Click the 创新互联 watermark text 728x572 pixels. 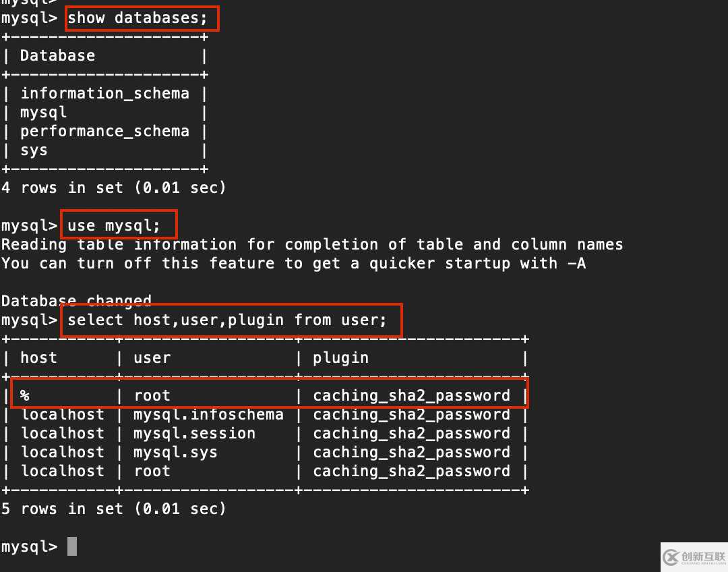[702, 557]
